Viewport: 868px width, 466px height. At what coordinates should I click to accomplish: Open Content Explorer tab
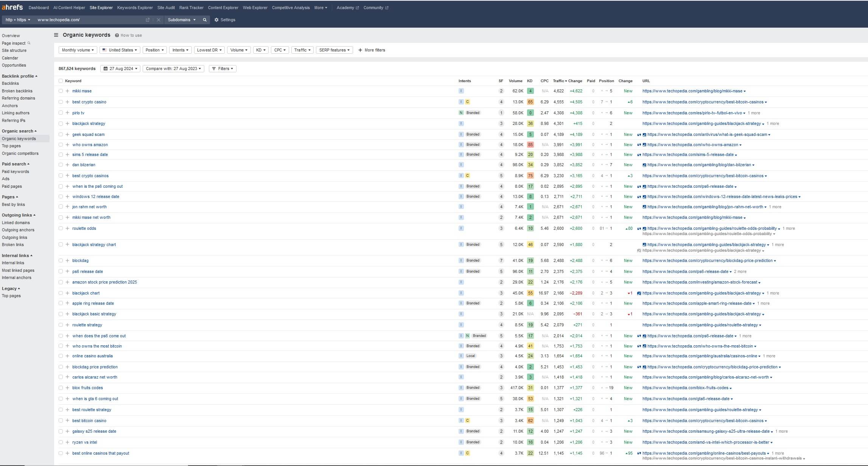point(223,8)
